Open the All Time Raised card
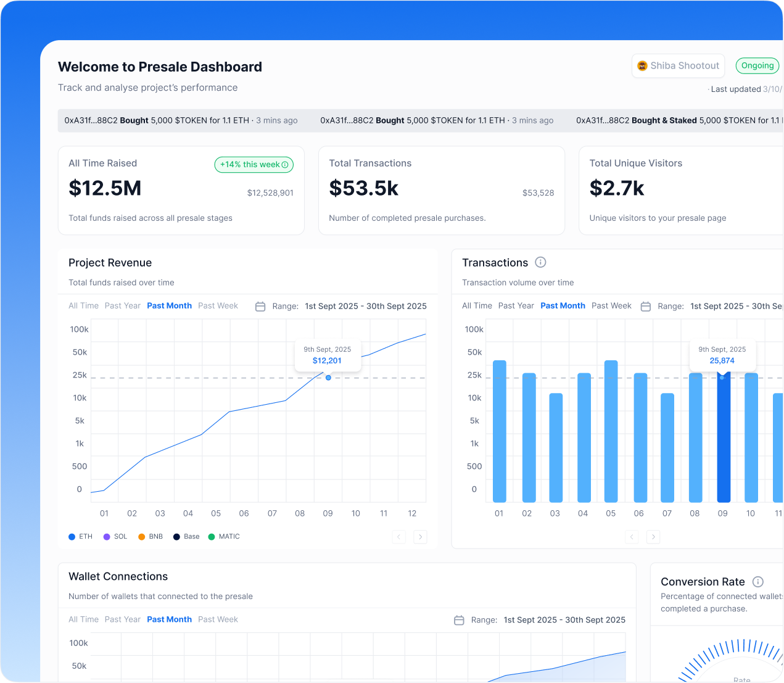 [181, 191]
